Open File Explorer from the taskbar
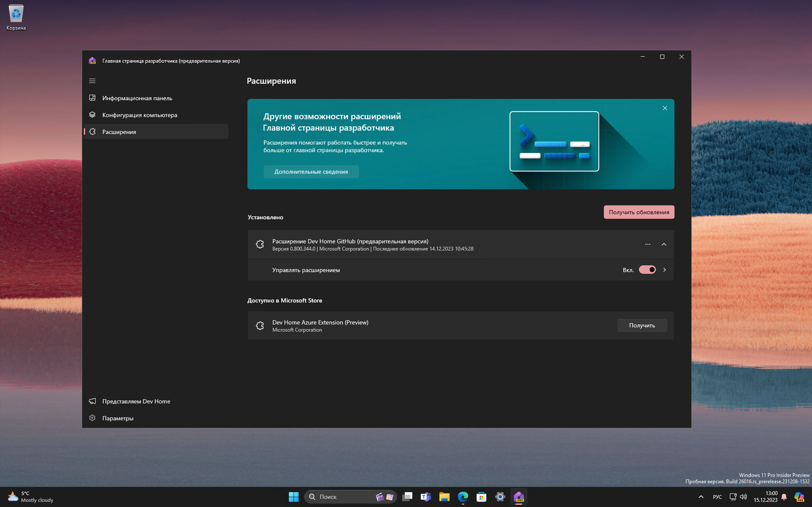The width and height of the screenshot is (812, 507). point(444,497)
